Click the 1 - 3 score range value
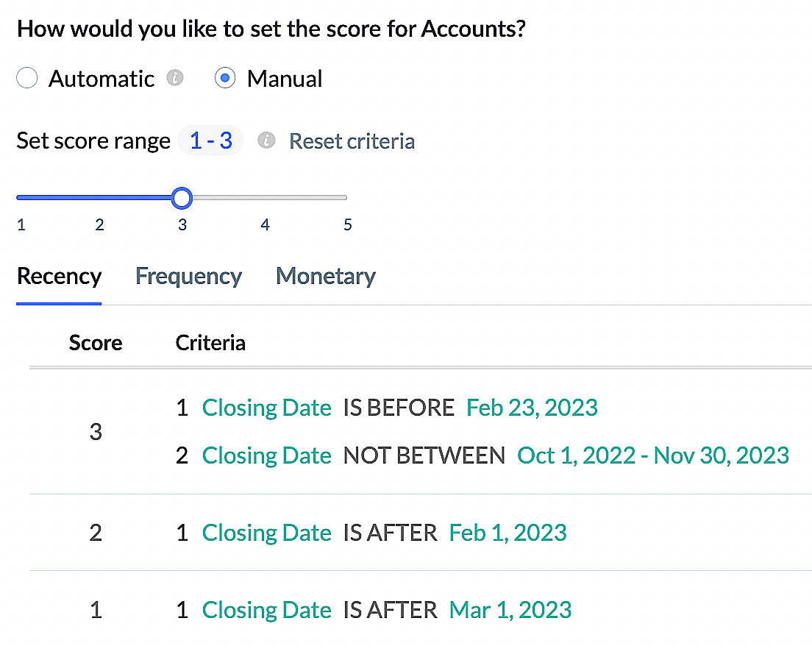This screenshot has width=812, height=646. (x=211, y=141)
